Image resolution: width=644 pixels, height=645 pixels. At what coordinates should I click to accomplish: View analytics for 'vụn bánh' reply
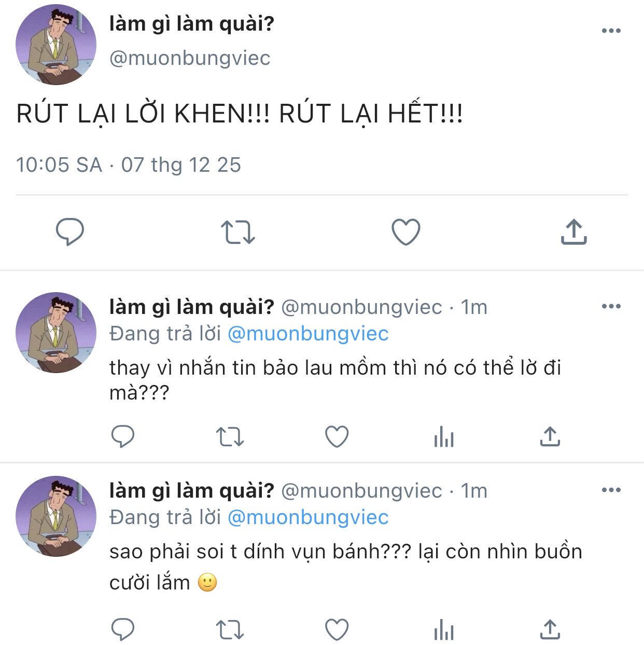pos(443,630)
